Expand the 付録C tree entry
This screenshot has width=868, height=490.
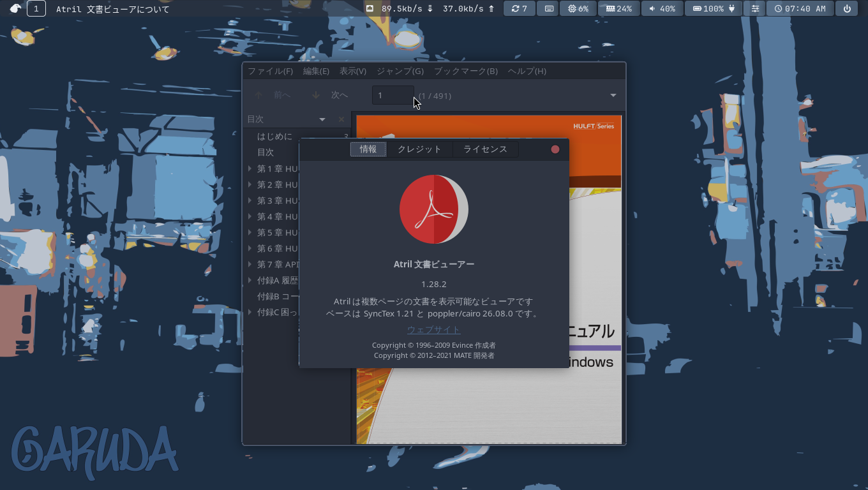coord(250,312)
